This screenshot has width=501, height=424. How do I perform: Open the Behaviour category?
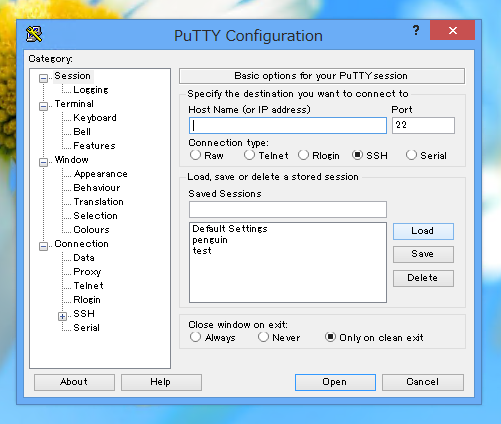pos(97,188)
